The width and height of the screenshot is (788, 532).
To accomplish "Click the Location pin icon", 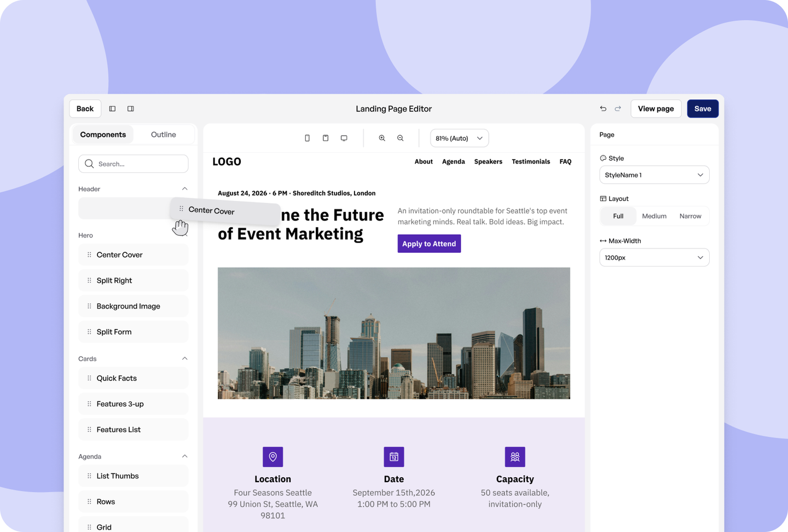I will tap(273, 457).
